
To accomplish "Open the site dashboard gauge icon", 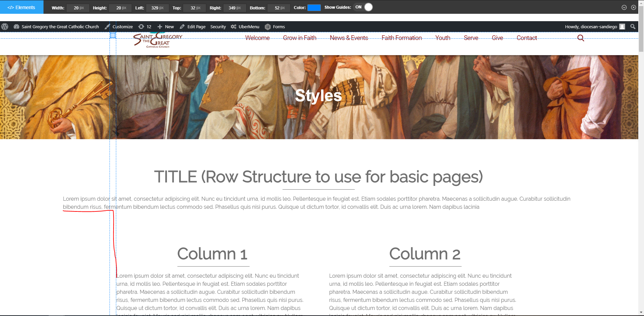I will [16, 27].
